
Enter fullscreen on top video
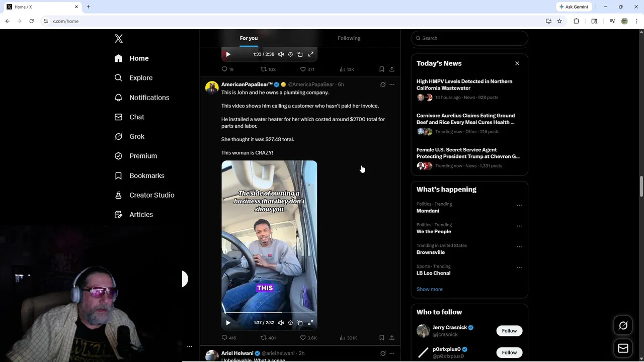tap(310, 54)
